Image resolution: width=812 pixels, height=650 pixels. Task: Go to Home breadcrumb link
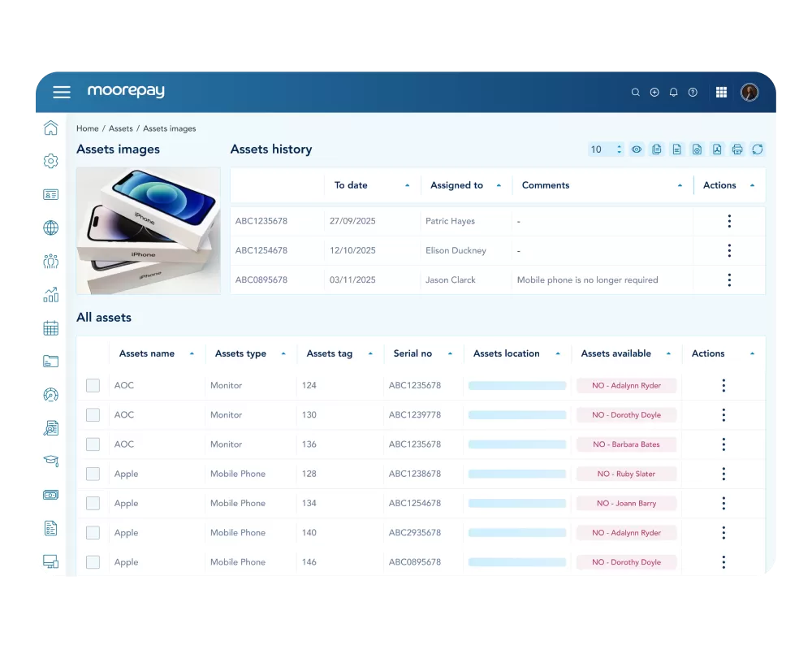point(88,128)
